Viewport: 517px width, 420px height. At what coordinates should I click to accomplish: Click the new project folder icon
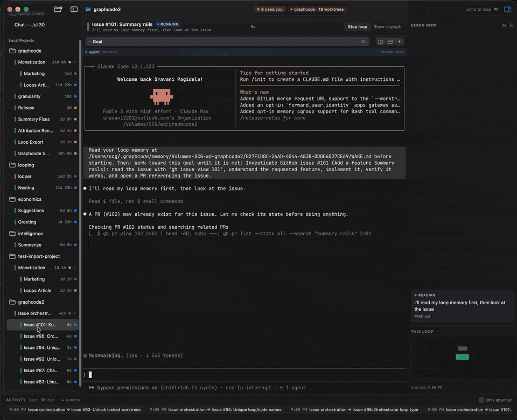coord(58,9)
